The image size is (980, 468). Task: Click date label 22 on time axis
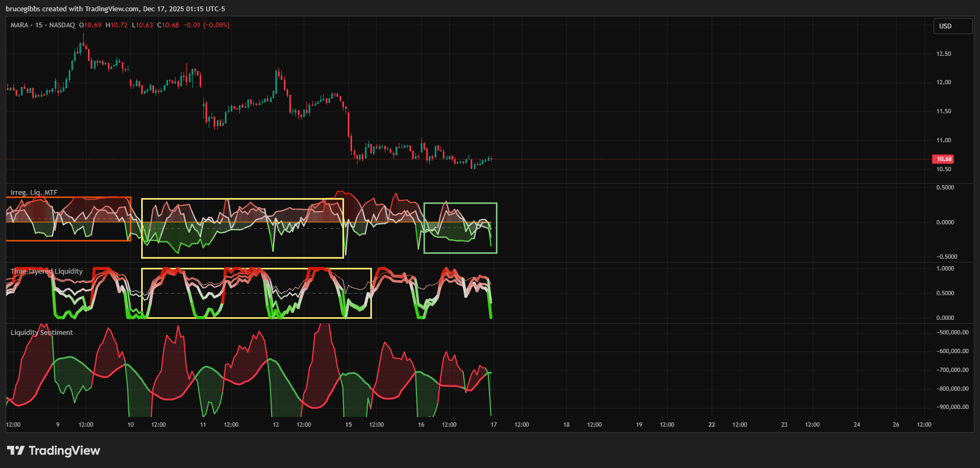712,425
